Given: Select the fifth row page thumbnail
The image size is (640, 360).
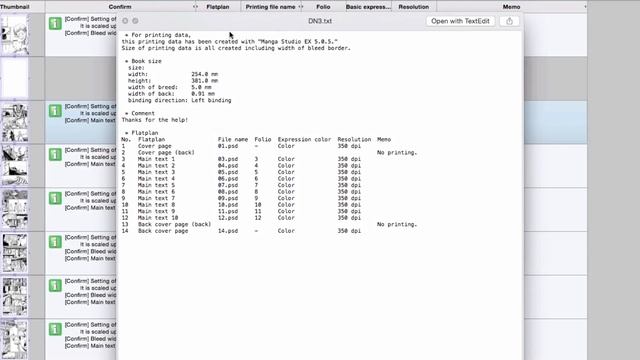Looking at the screenshot, I should [15, 209].
